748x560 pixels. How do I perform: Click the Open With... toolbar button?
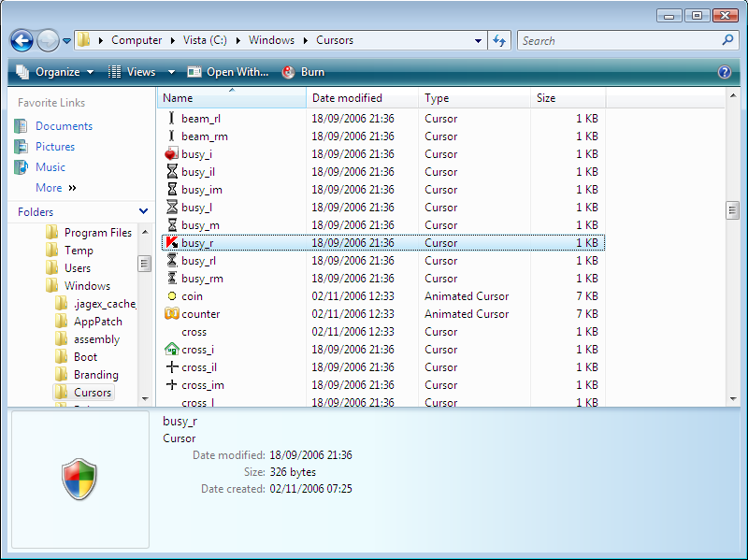coord(228,72)
